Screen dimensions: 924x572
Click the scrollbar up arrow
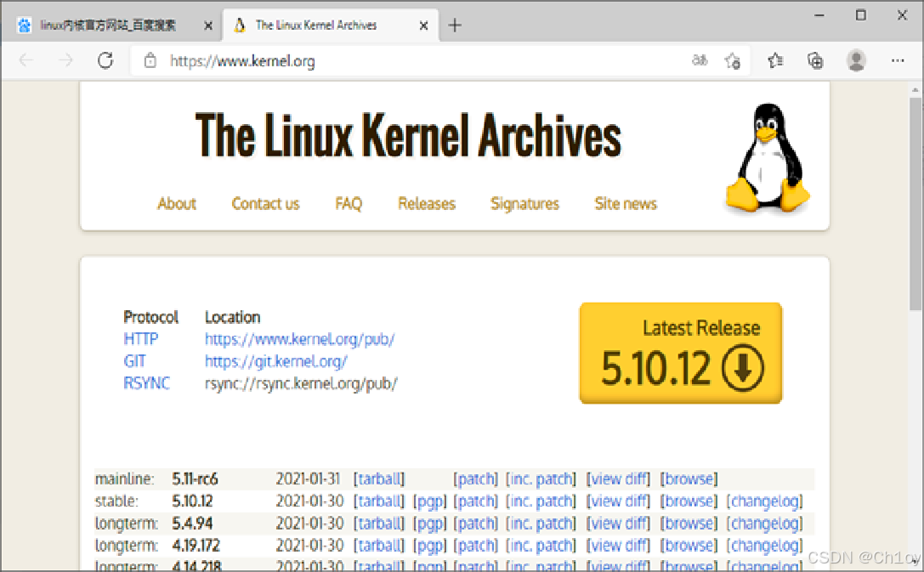(915, 90)
